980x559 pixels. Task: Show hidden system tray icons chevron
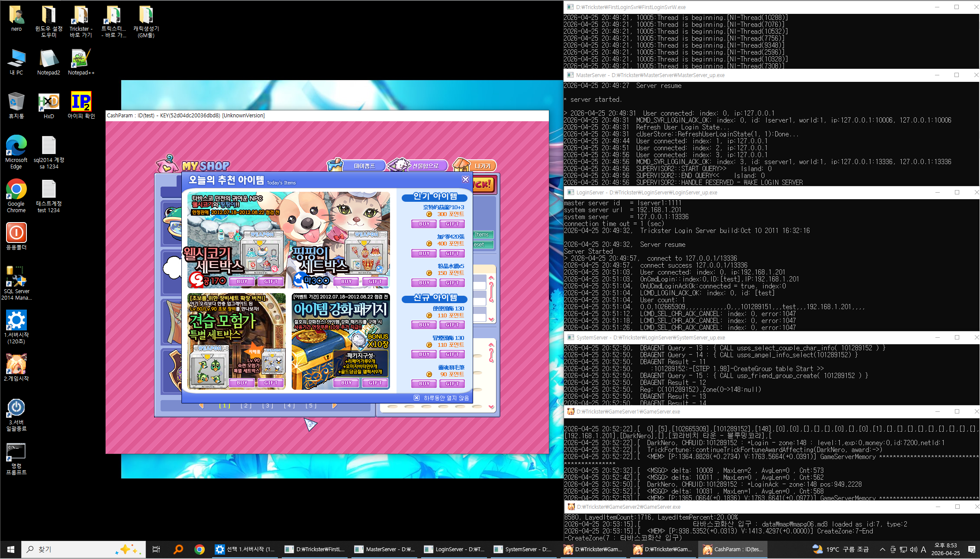882,549
